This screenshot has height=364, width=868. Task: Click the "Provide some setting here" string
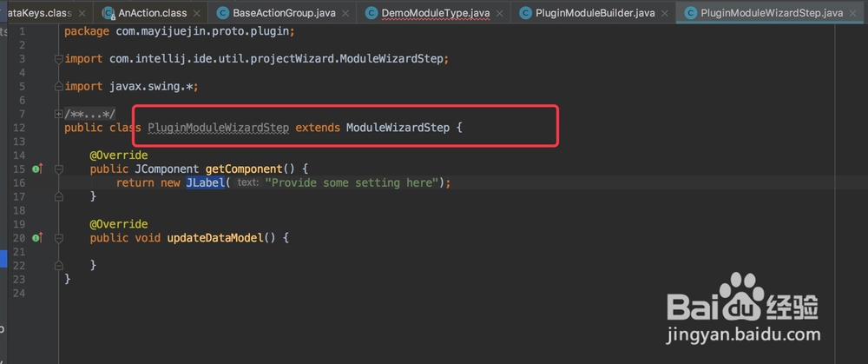tap(352, 182)
